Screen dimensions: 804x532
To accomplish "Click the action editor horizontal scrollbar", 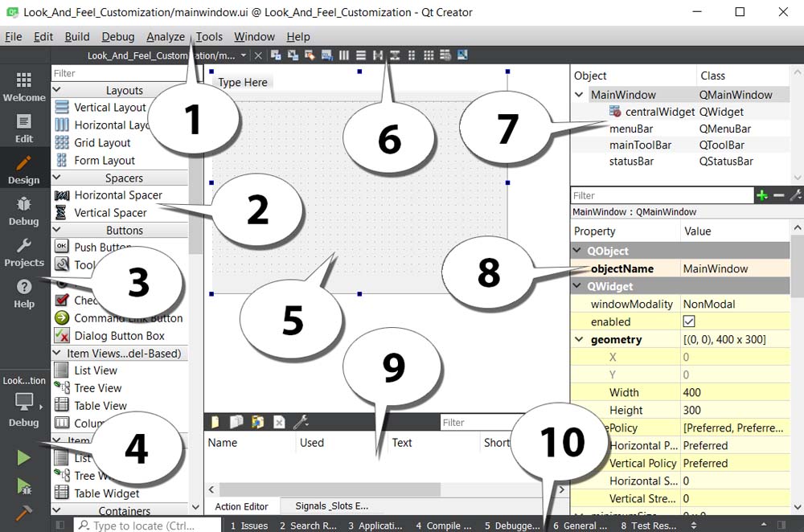I will pyautogui.click(x=330, y=489).
